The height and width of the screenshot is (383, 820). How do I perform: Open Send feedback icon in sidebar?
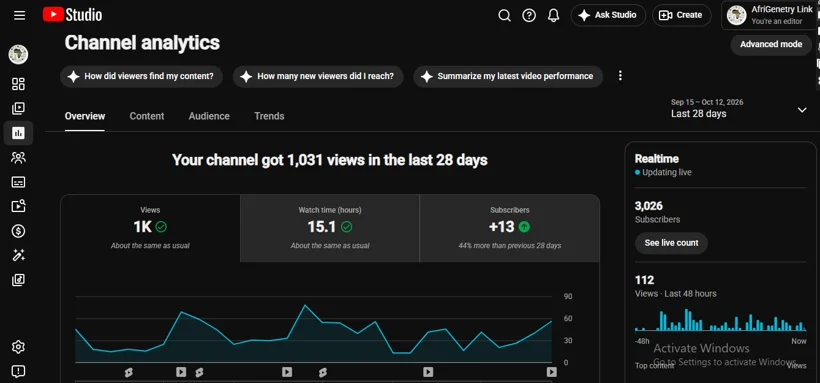point(18,371)
